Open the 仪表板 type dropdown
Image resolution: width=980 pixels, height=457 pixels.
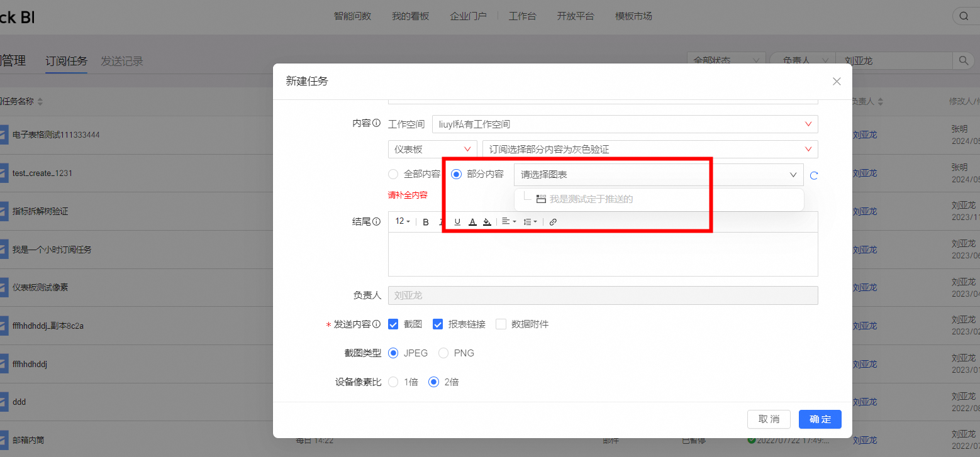point(432,149)
